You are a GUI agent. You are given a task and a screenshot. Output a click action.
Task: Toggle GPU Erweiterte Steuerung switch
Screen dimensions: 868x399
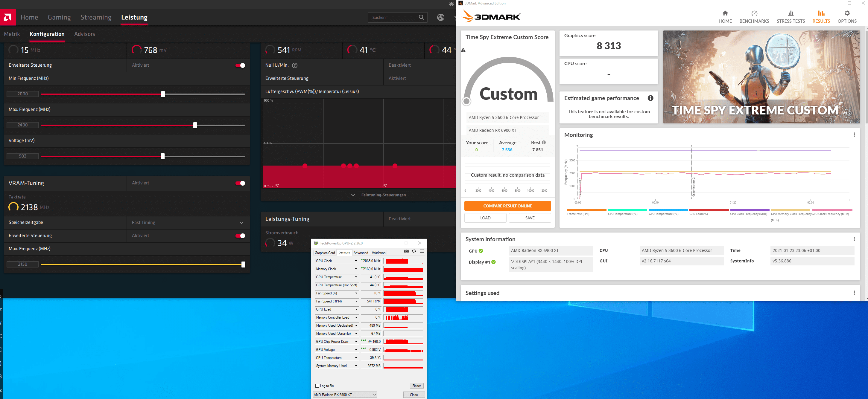pos(240,65)
